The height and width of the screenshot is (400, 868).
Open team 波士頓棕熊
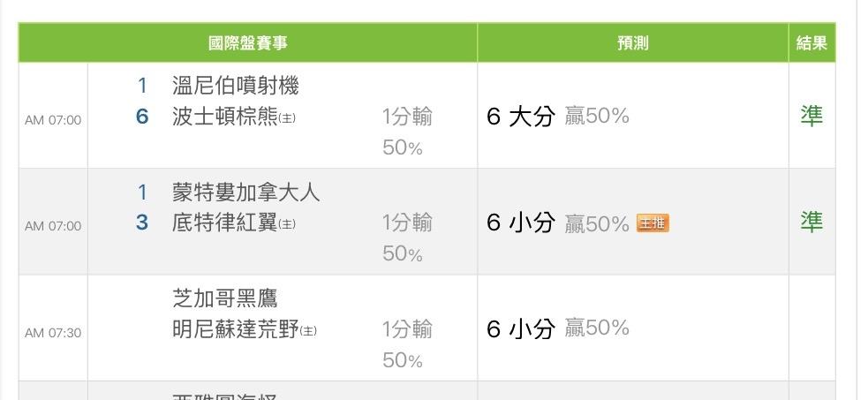224,117
